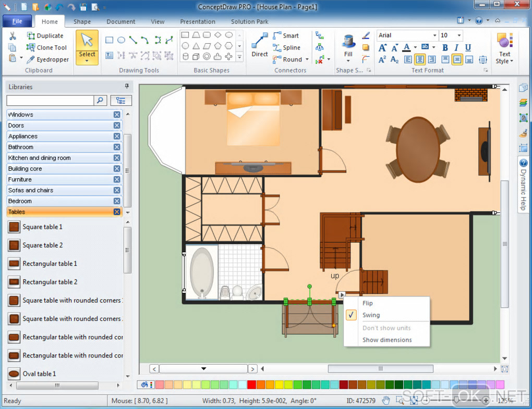This screenshot has width=532, height=409.
Task: Toggle center horizontal text alignment
Action: (x=420, y=59)
